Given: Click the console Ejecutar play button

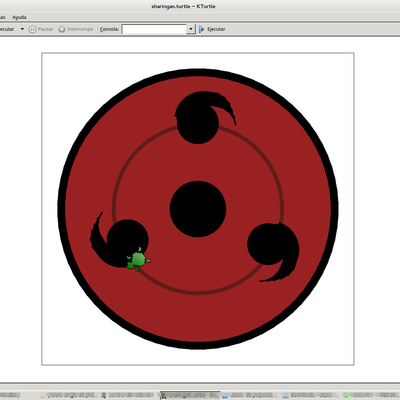Looking at the screenshot, I should [x=212, y=29].
